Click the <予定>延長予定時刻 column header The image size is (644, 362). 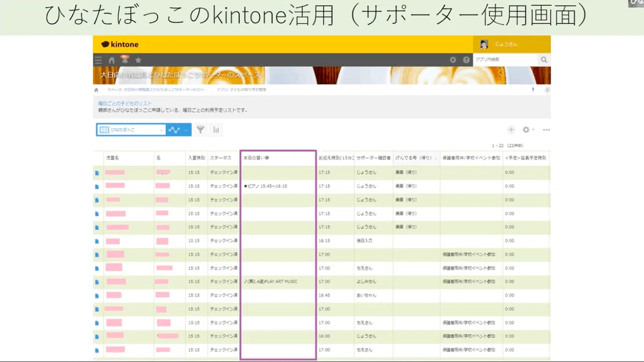pos(526,158)
